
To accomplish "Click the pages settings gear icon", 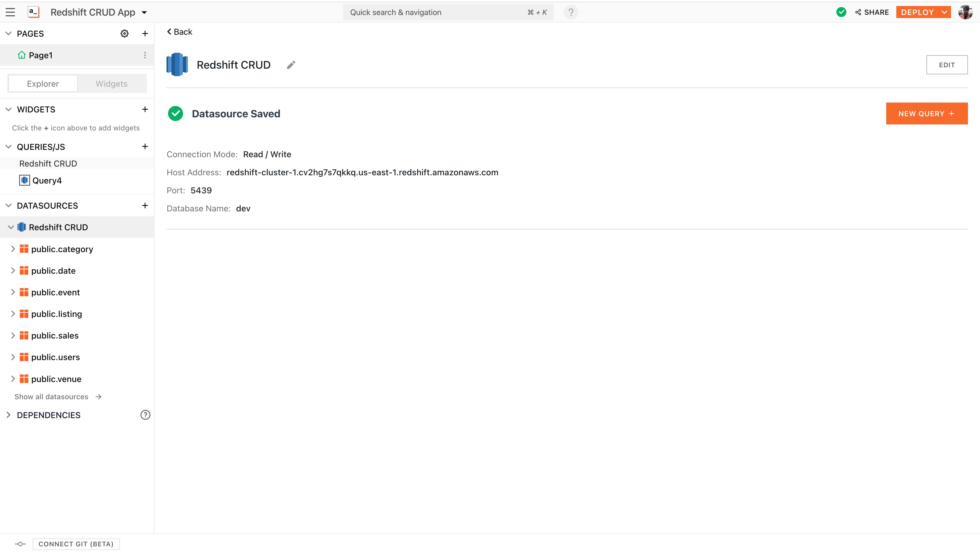I will click(124, 33).
